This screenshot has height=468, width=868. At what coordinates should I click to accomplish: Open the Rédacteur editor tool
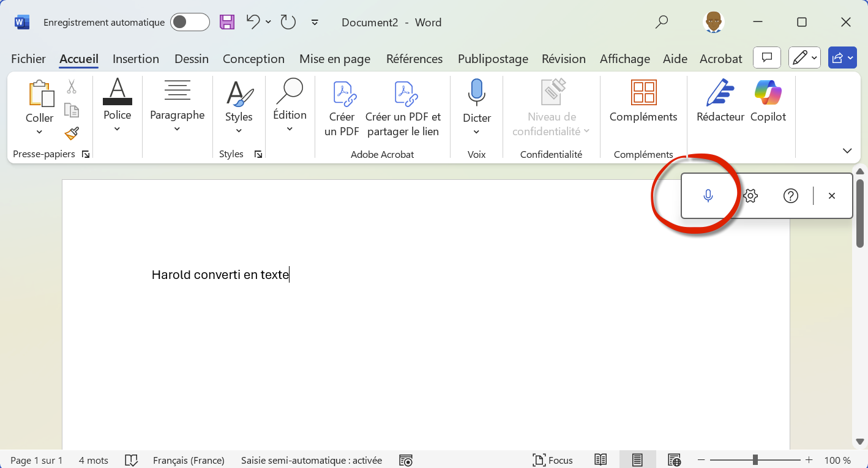tap(720, 101)
